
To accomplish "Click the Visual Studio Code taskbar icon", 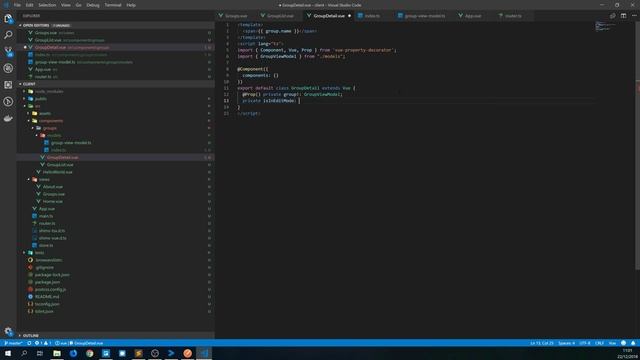I will 204,353.
